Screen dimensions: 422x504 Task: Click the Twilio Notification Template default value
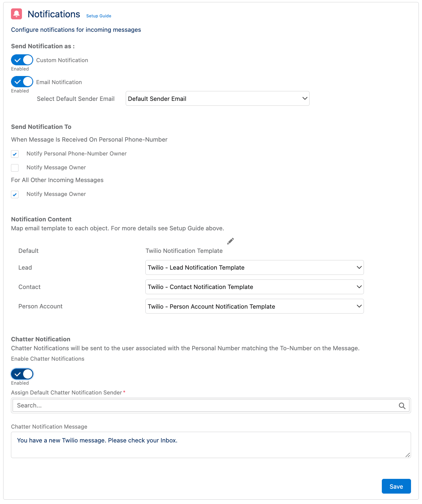[184, 251]
